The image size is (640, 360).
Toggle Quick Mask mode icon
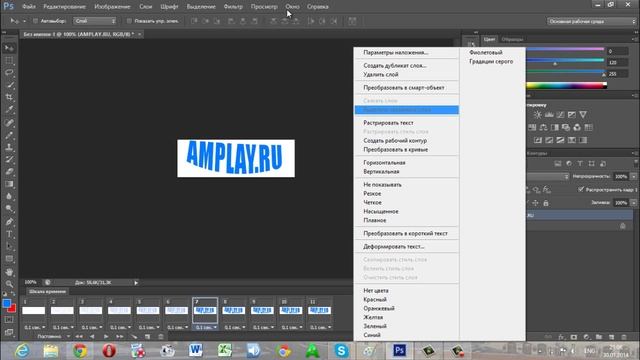[x=9, y=320]
